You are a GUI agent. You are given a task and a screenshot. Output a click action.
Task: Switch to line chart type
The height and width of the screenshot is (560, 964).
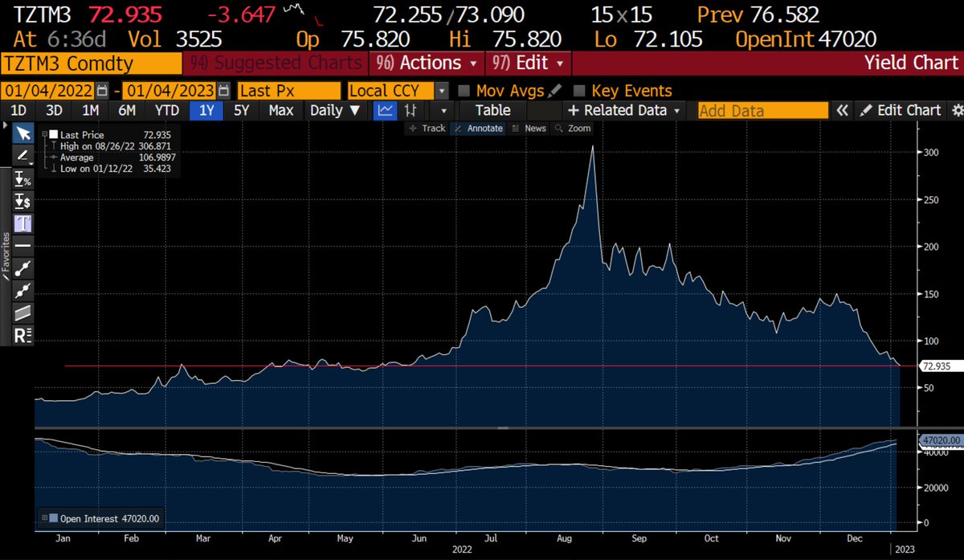[386, 111]
